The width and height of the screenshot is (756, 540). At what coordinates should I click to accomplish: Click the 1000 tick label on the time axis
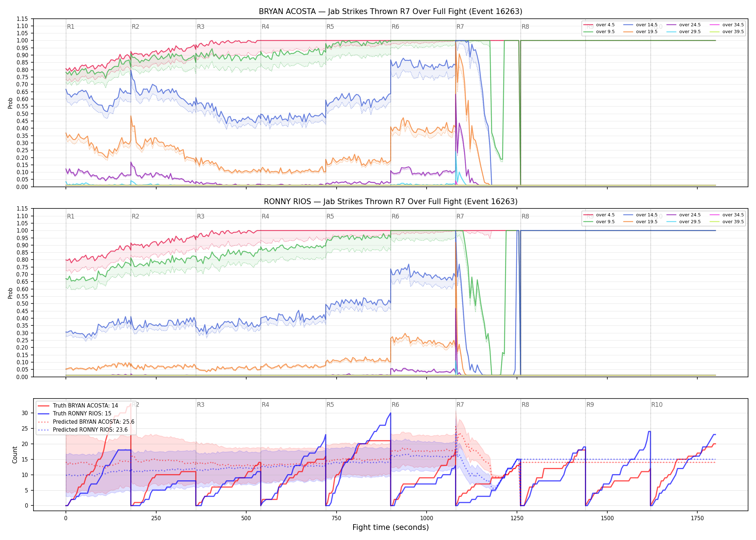coord(427,518)
